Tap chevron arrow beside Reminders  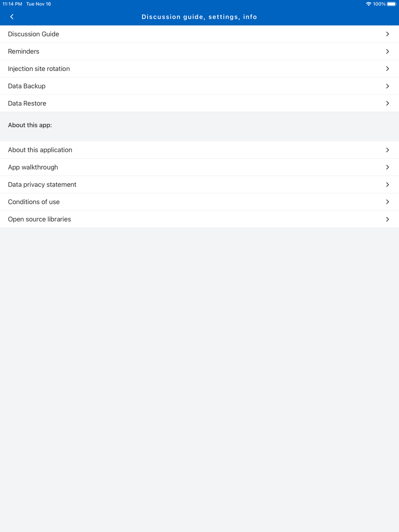[387, 51]
